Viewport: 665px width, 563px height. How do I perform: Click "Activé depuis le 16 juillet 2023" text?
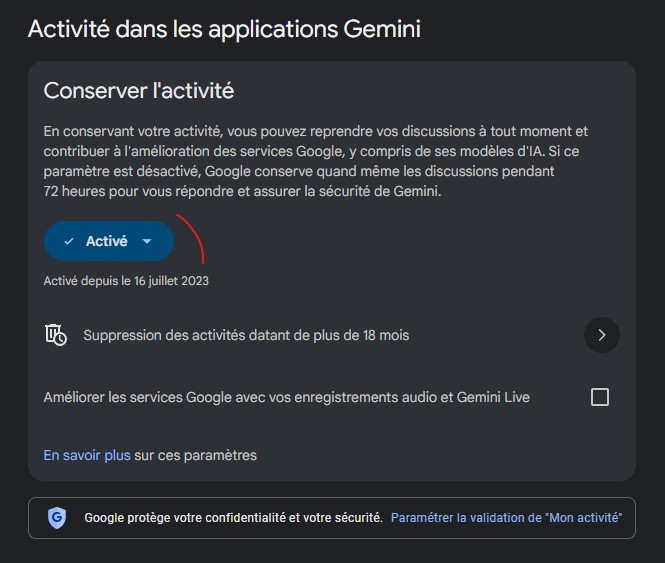pyautogui.click(x=126, y=281)
